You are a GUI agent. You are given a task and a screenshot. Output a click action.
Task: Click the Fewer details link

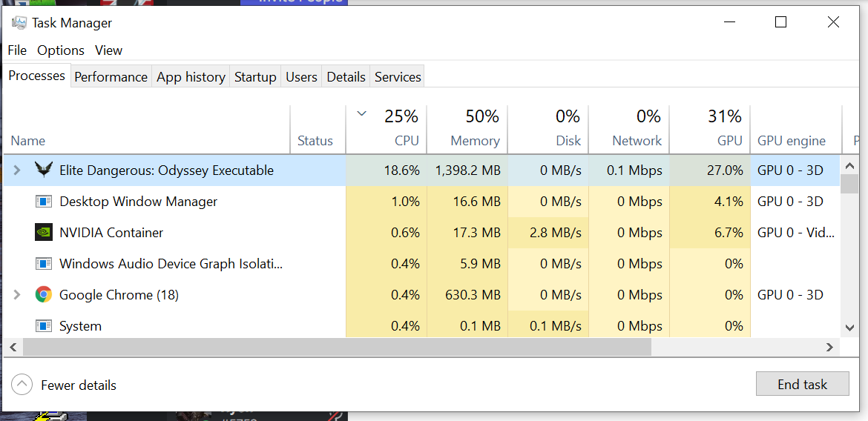(x=79, y=385)
